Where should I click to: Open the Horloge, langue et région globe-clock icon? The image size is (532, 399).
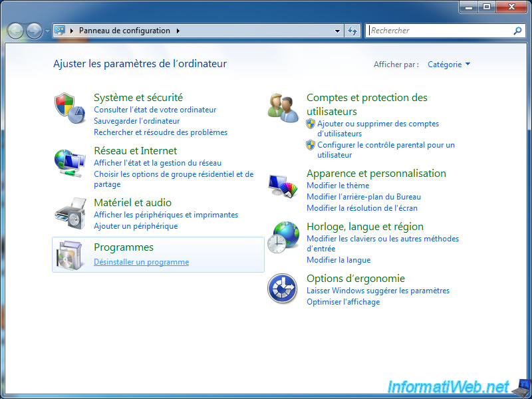pos(283,237)
